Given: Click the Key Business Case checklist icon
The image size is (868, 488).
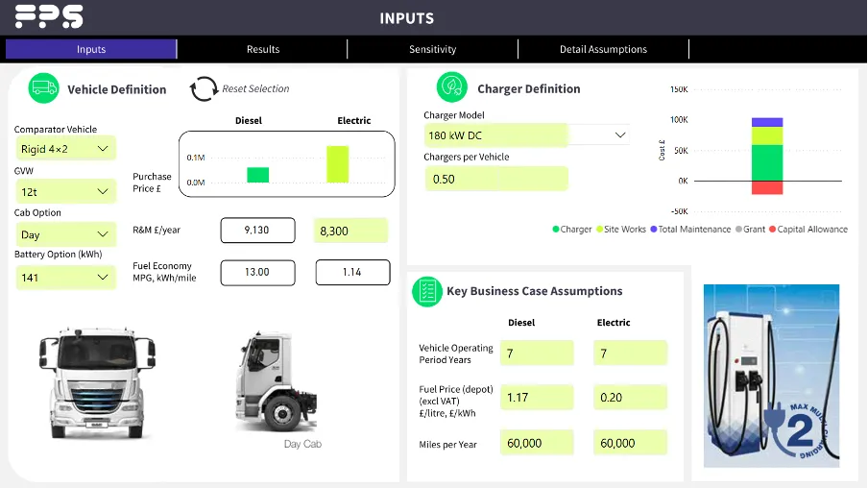Looking at the screenshot, I should click(x=427, y=291).
